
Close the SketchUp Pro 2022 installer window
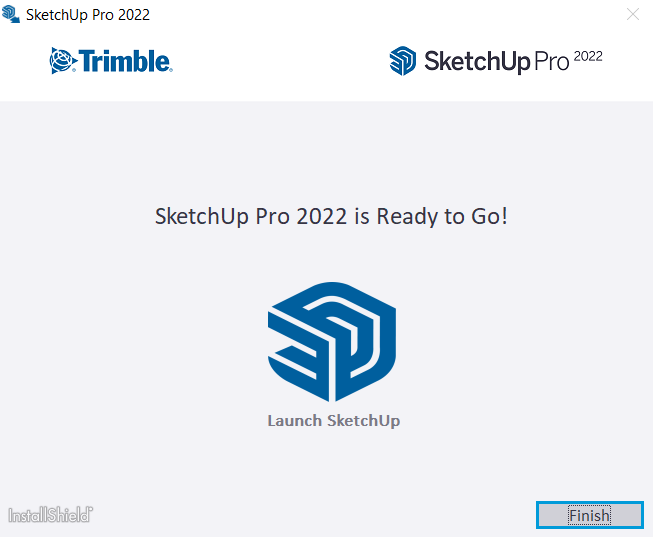coord(633,14)
